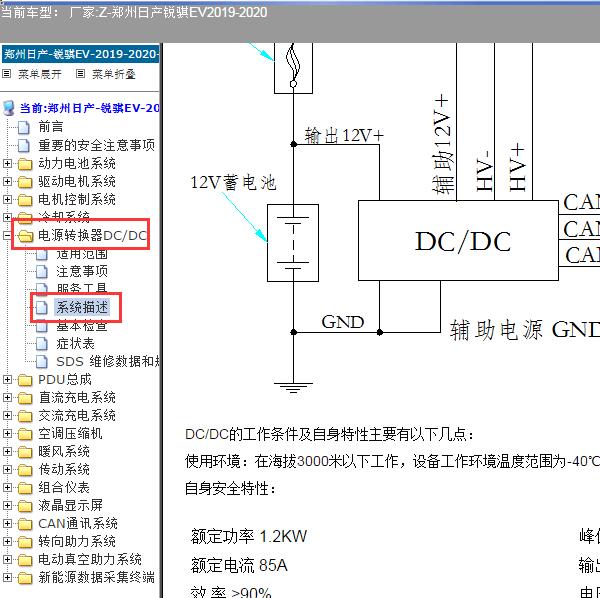
Task: Select the 系统描述 page
Action: (x=83, y=308)
